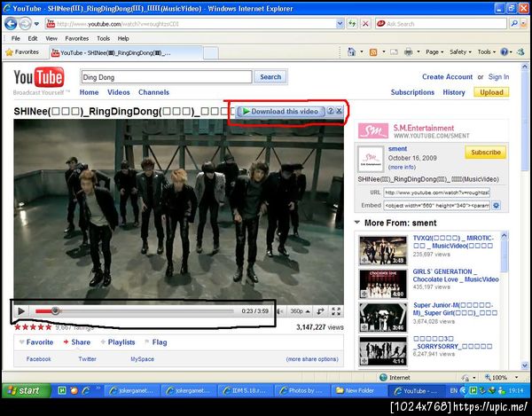Click the browser Forward arrow button
Image resolution: width=532 pixels, height=416 pixels.
(25, 24)
